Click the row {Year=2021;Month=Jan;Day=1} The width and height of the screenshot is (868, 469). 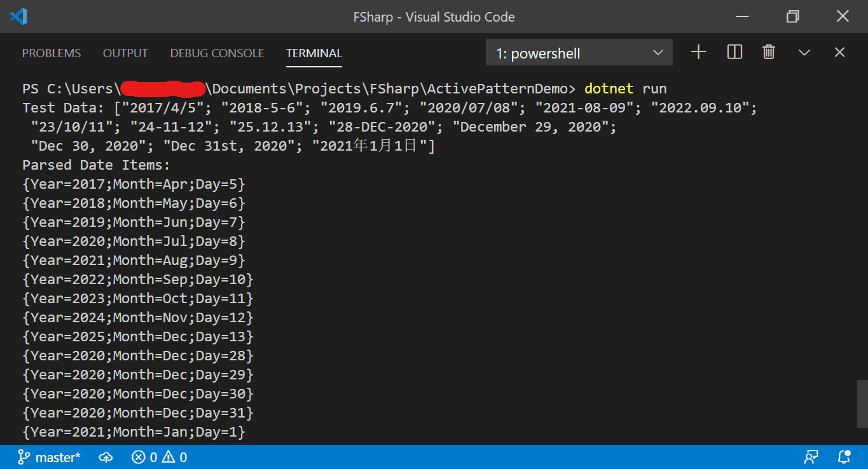[x=134, y=432]
